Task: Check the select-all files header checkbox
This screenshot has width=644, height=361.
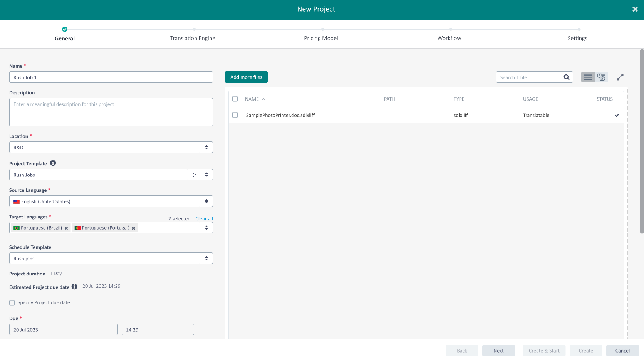Action: [x=235, y=99]
